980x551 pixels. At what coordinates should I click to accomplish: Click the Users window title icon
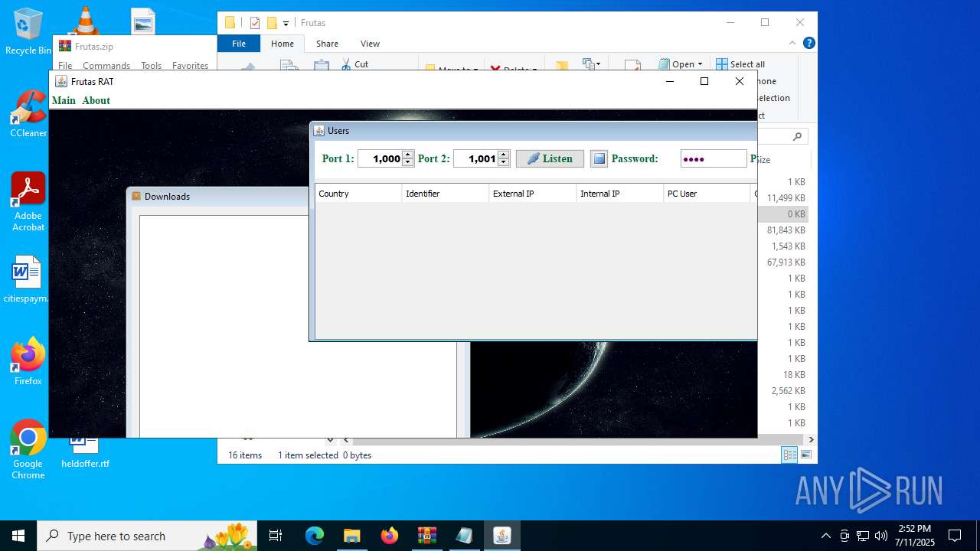(319, 131)
